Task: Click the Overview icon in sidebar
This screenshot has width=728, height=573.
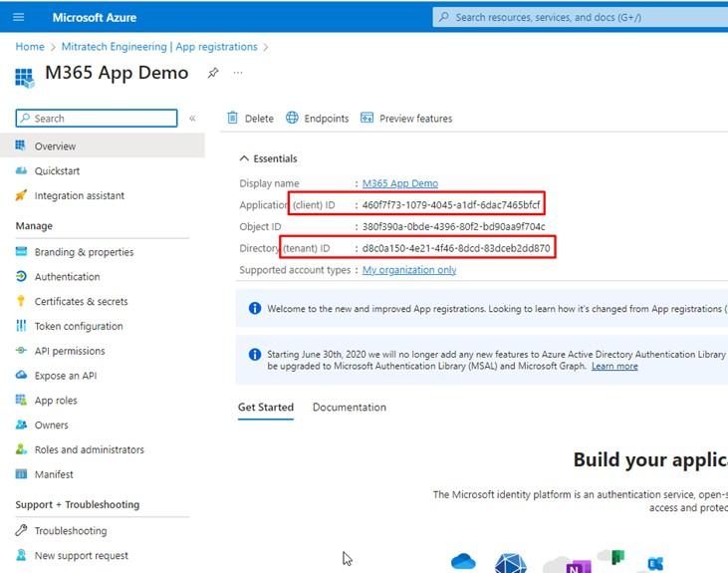Action: tap(21, 145)
